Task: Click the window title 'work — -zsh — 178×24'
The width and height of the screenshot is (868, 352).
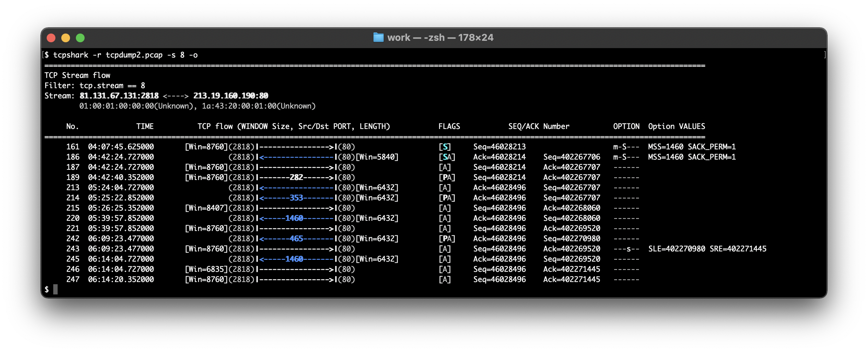Action: click(440, 38)
